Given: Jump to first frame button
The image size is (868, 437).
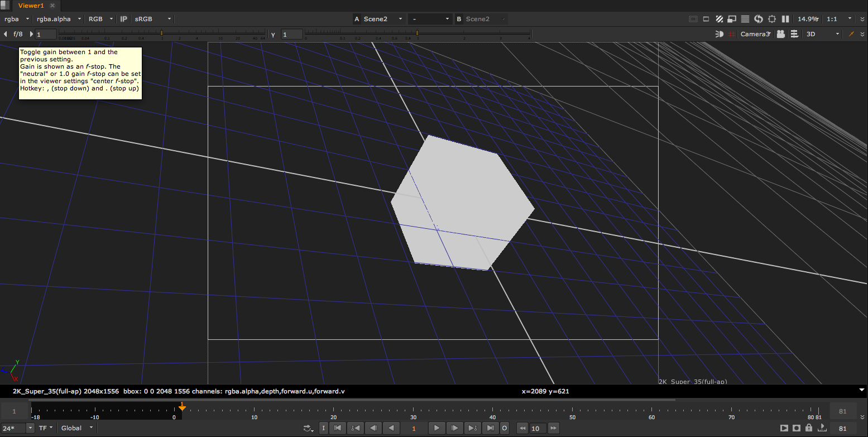Looking at the screenshot, I should tap(337, 428).
